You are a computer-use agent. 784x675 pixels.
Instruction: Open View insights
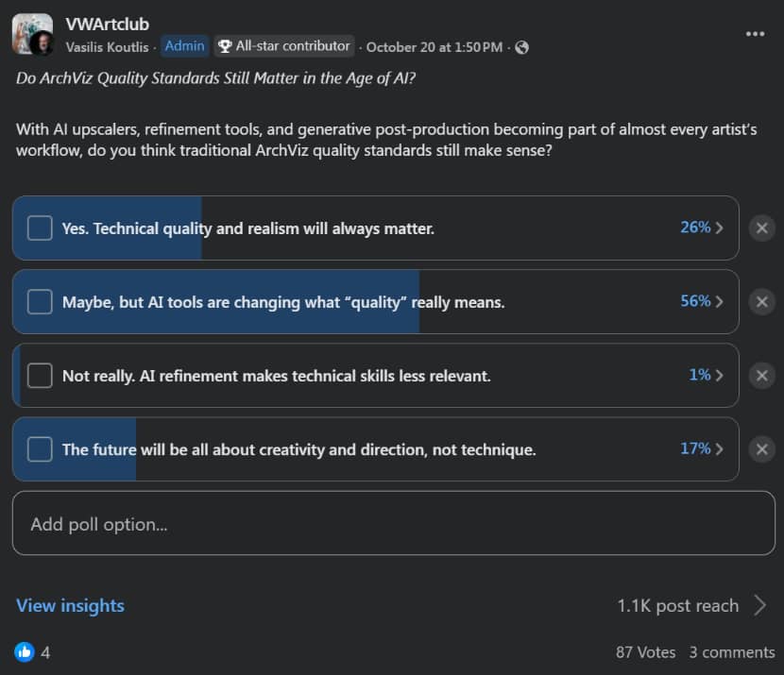[x=70, y=605]
